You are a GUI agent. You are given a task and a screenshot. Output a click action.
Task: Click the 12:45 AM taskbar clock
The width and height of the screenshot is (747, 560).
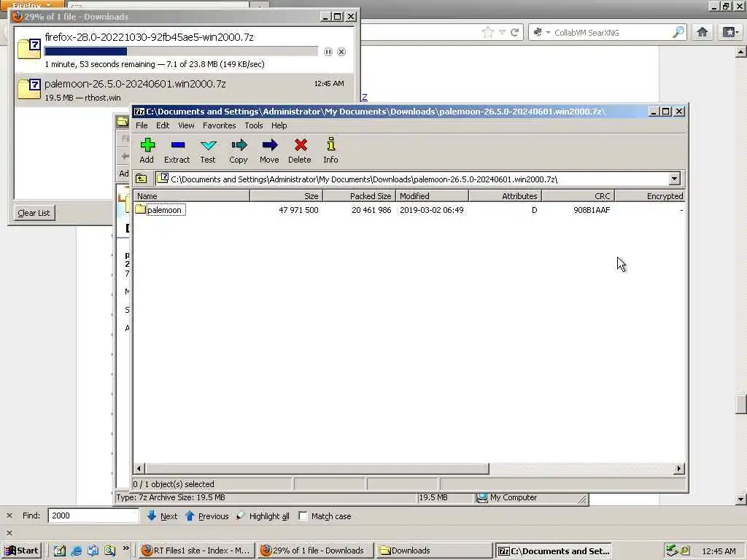click(x=719, y=551)
